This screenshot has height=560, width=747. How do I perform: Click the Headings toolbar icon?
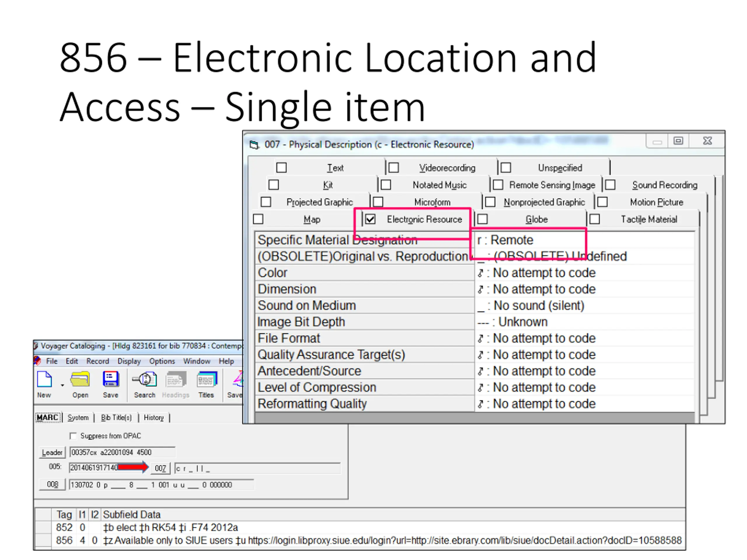coord(176,379)
